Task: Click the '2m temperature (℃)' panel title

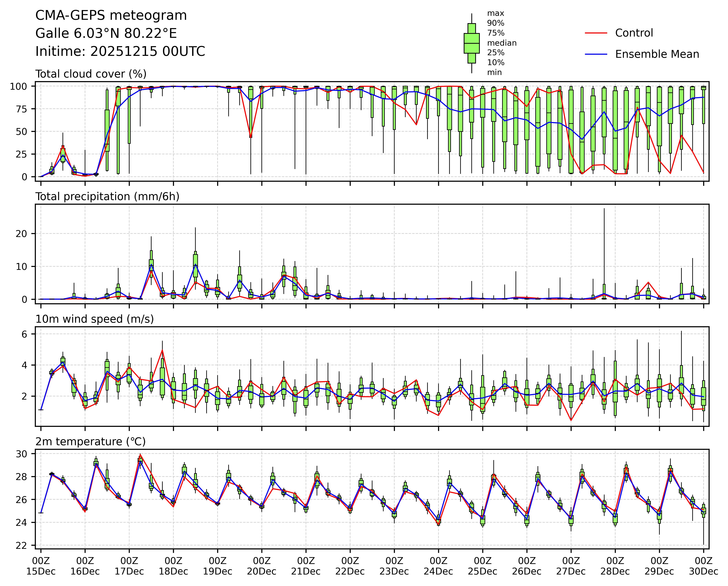Action: tap(90, 442)
